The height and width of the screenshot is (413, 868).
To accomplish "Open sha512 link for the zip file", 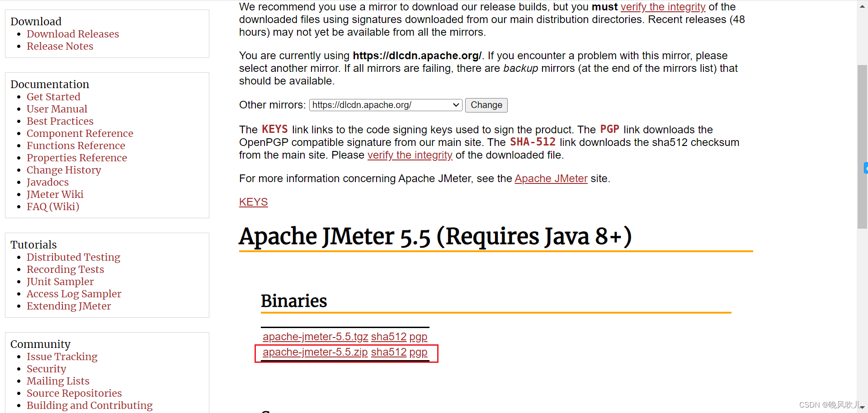I will coord(389,352).
